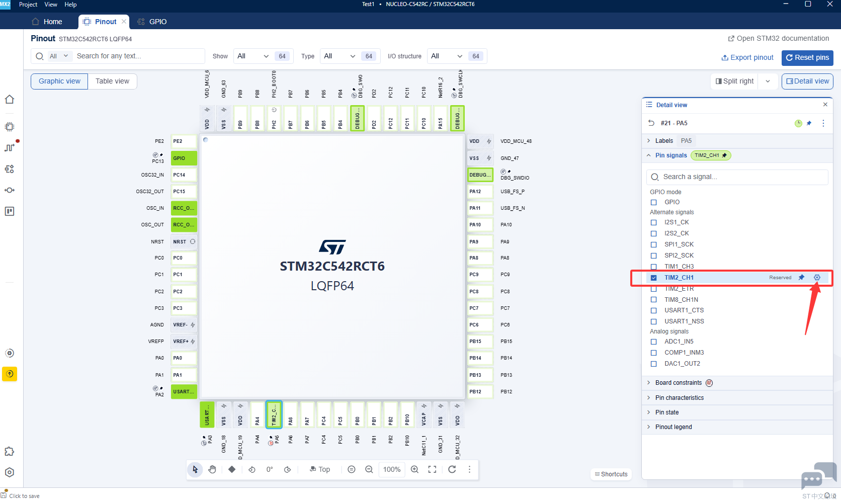Fit the pinout to the screen

click(432, 469)
